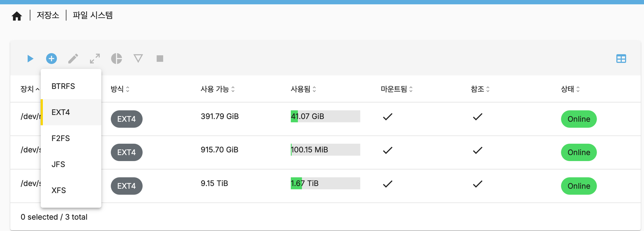The image size is (644, 231).
Task: Click referenced checkmark in 9.15 TiB row
Action: [478, 184]
